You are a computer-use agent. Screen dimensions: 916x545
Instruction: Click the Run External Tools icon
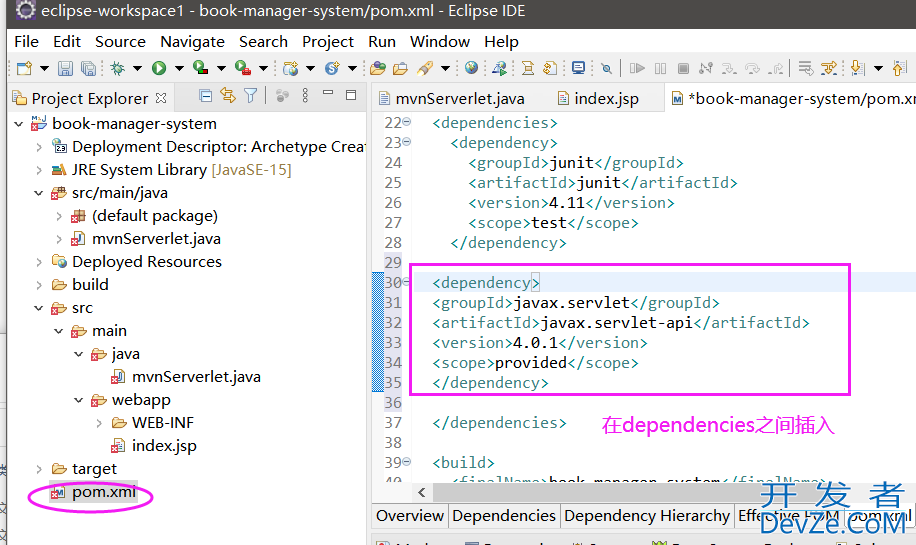tap(242, 68)
